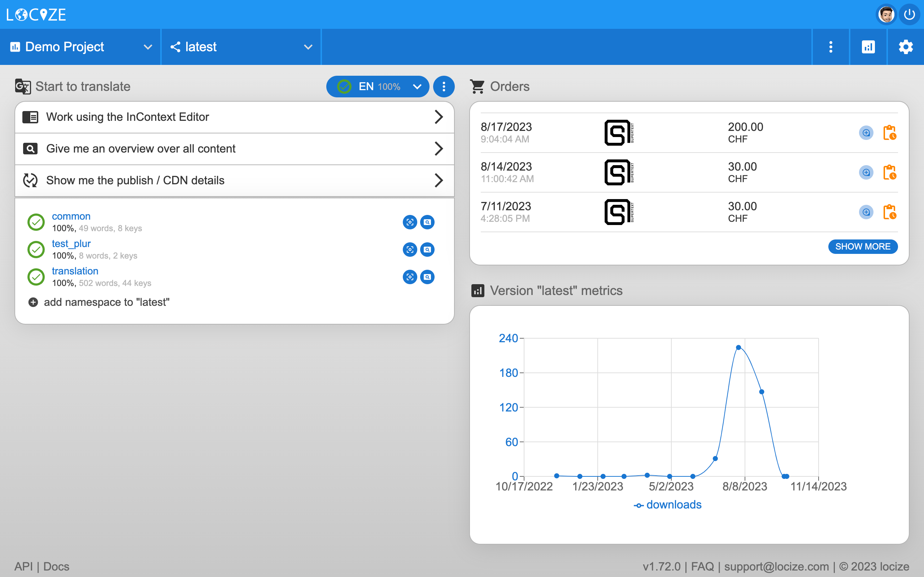Click green check status of test_plur namespace

click(x=36, y=250)
